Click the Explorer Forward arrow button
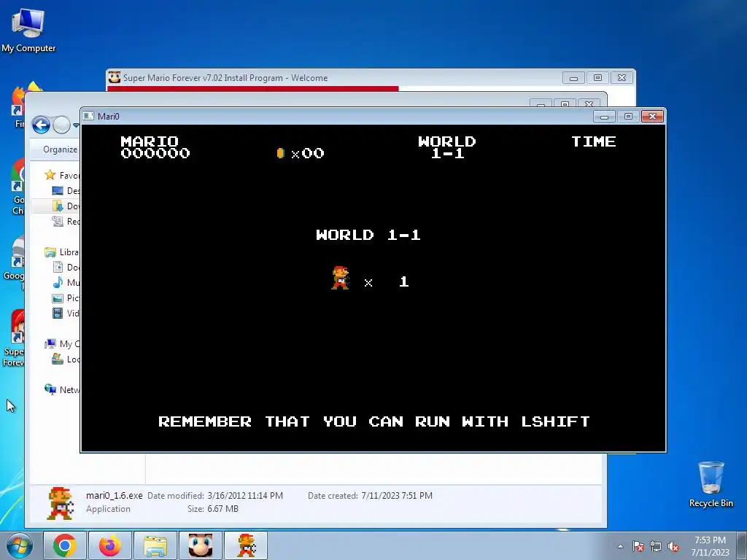747x560 pixels. pyautogui.click(x=61, y=125)
